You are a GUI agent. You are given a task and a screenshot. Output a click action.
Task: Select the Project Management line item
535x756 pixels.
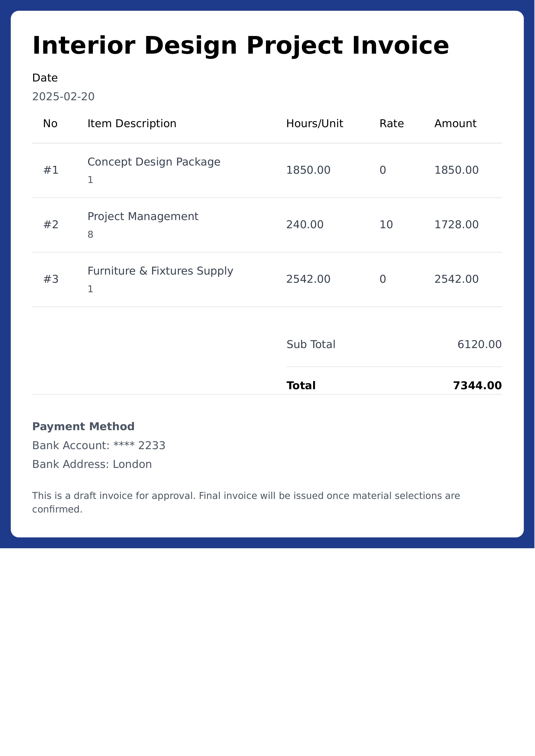tap(143, 216)
